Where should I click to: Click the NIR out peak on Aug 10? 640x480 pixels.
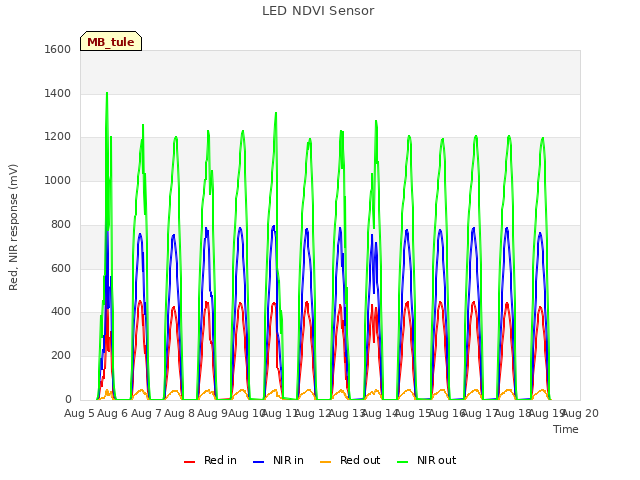coord(276,113)
